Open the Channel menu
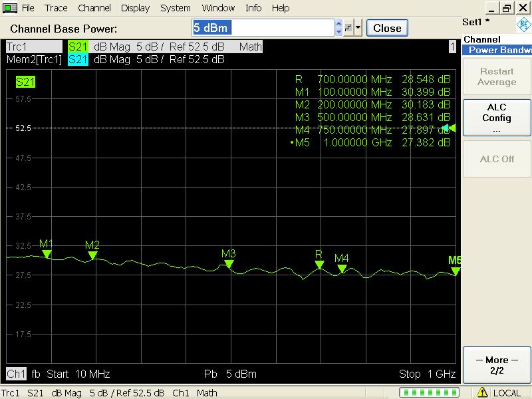Image resolution: width=532 pixels, height=399 pixels. point(94,8)
